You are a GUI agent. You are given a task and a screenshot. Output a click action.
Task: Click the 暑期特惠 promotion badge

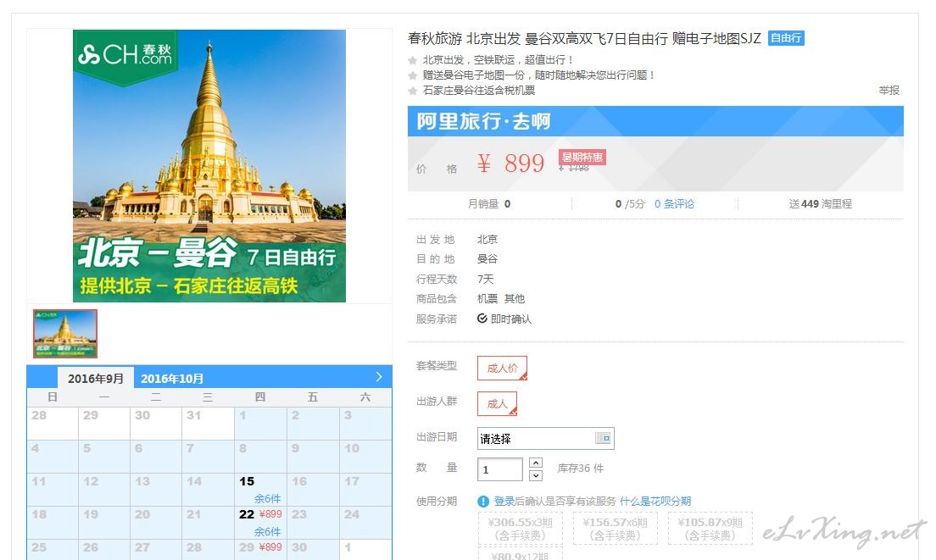582,158
